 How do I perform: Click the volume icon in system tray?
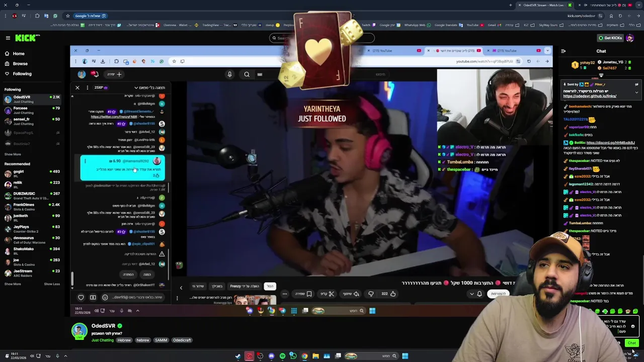click(x=32, y=356)
